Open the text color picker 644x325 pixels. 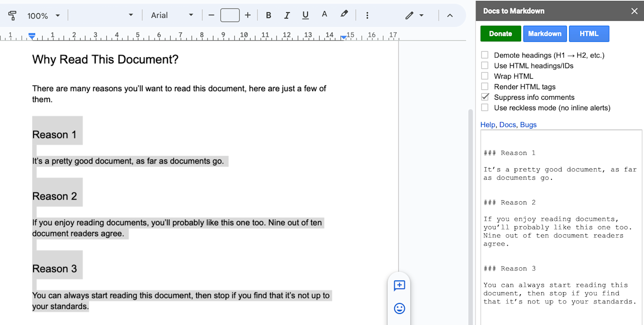pos(324,15)
